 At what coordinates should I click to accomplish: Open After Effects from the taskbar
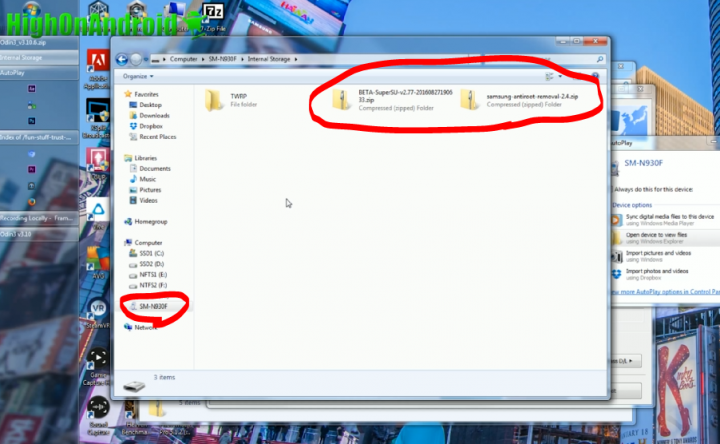tap(32, 89)
